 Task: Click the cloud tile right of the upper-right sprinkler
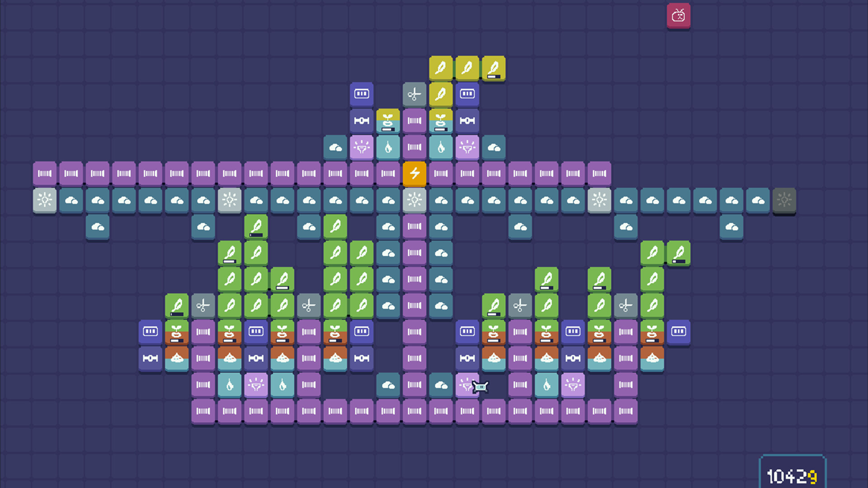tap(494, 147)
